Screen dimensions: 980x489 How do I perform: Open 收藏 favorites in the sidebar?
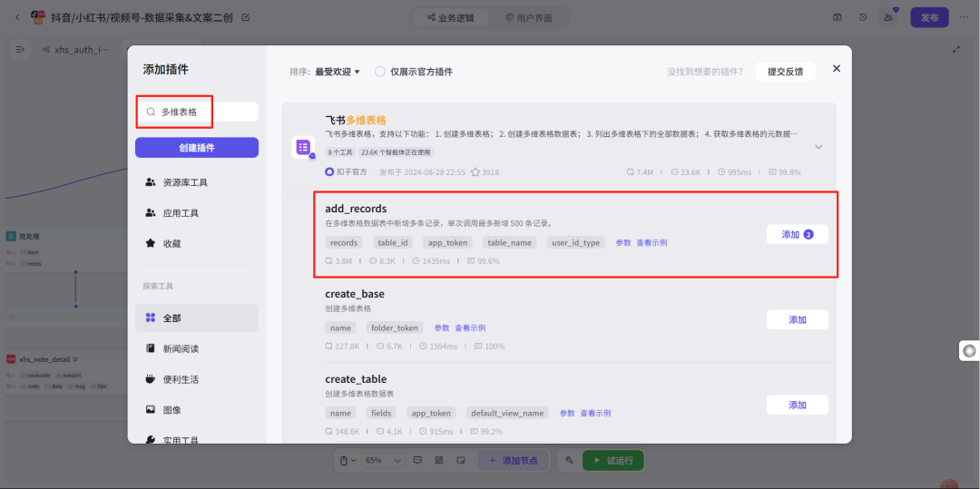pyautogui.click(x=197, y=243)
